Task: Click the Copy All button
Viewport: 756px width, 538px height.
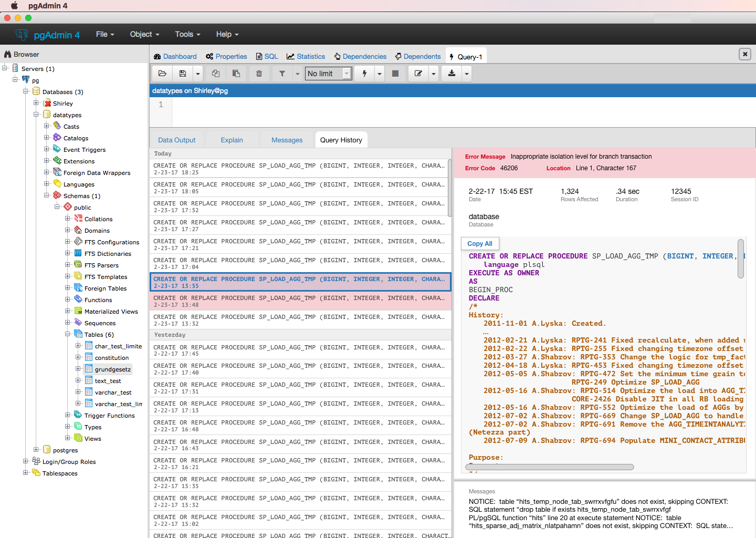Action: [480, 243]
